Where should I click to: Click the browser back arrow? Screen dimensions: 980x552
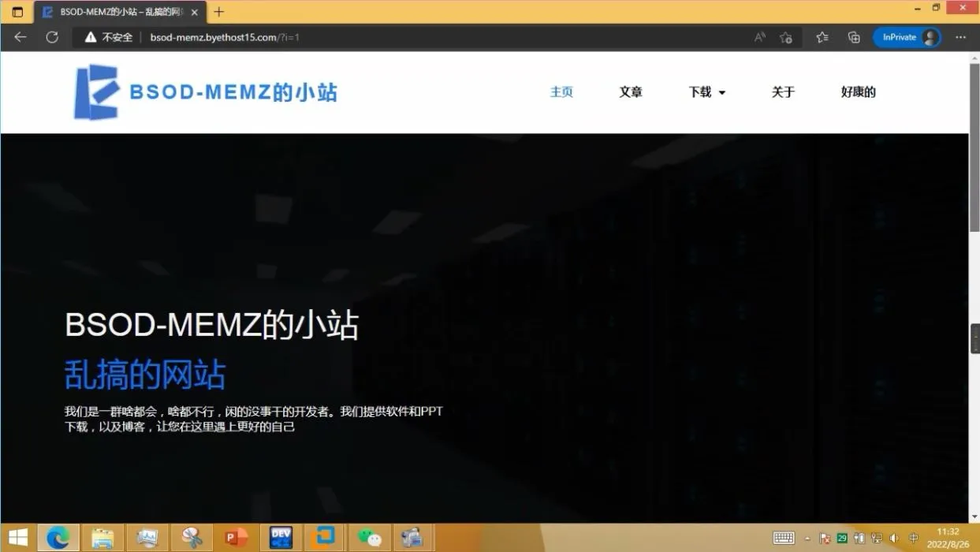point(20,37)
